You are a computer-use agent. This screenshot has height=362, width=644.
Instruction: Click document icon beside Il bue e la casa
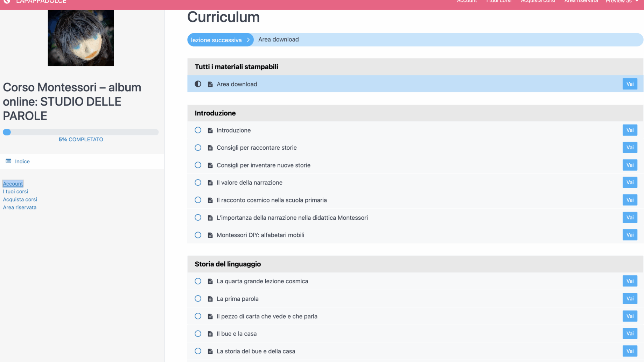pos(210,334)
